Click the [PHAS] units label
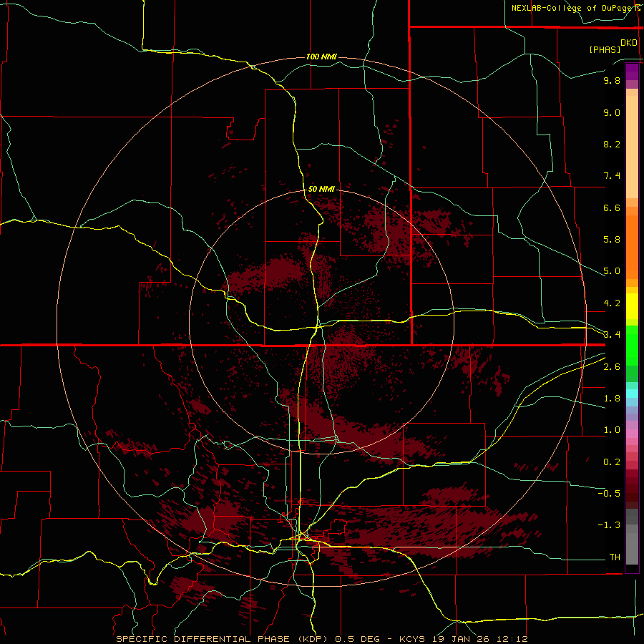The width and height of the screenshot is (644, 644). (605, 49)
